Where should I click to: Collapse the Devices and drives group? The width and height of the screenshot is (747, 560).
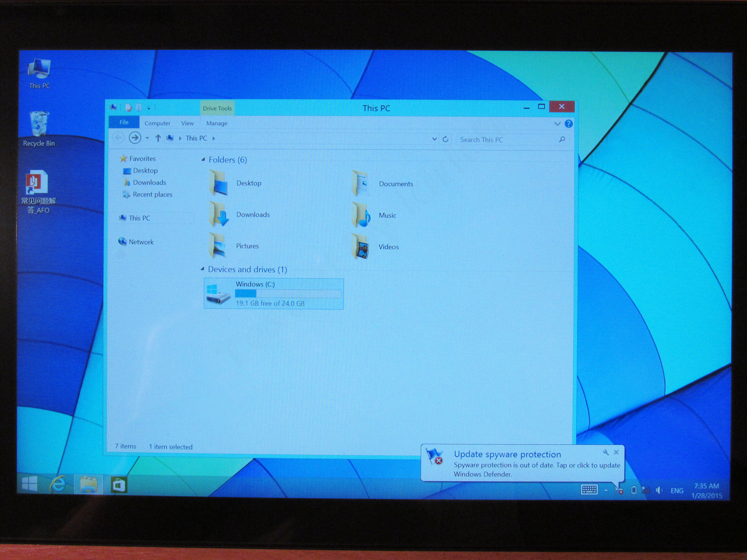click(202, 269)
